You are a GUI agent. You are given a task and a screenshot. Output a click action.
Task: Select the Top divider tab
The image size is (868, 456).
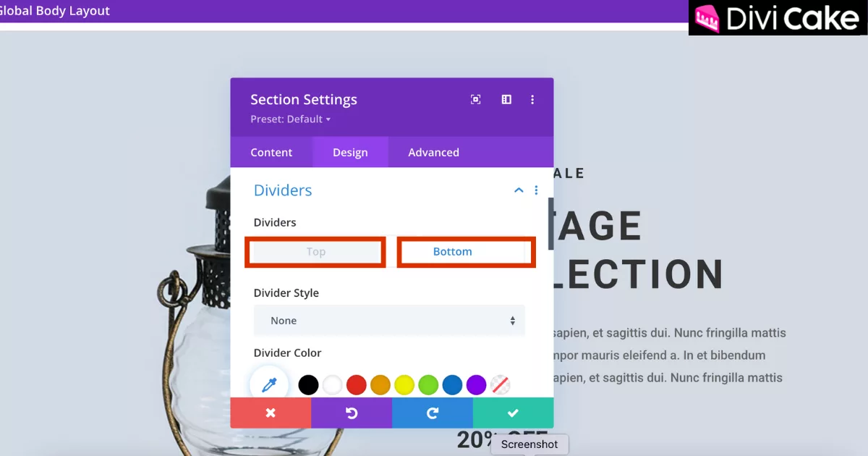(x=315, y=252)
